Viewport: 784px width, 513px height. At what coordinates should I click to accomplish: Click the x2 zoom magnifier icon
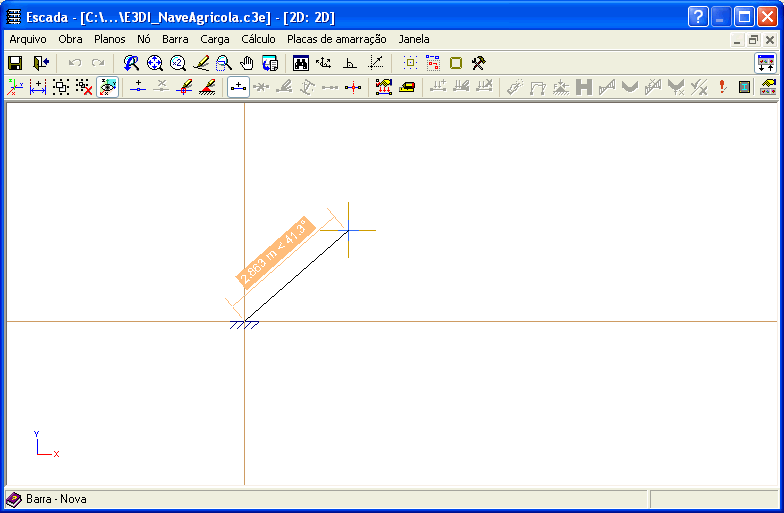178,63
